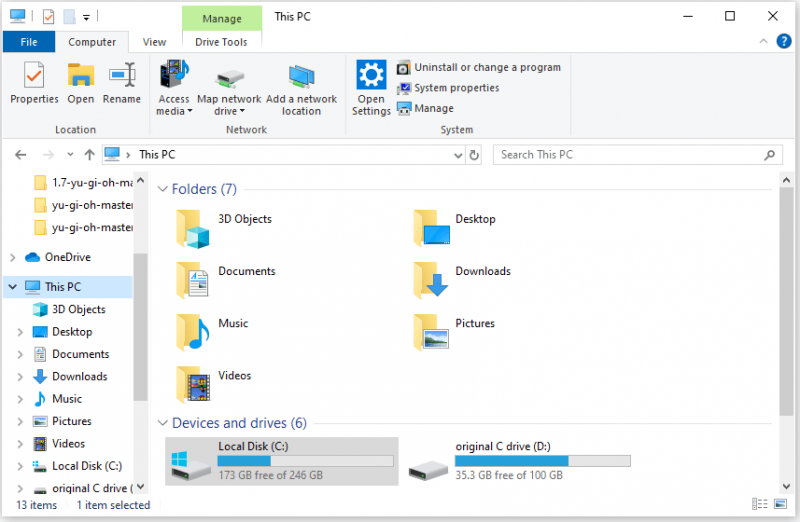The image size is (800, 522).
Task: Select the Desktop folder icon
Action: click(x=432, y=228)
